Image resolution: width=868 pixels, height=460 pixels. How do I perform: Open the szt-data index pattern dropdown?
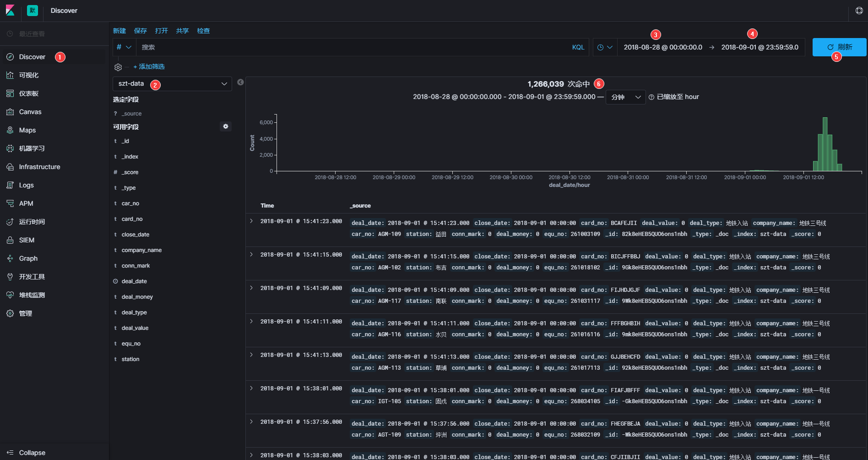tap(172, 84)
